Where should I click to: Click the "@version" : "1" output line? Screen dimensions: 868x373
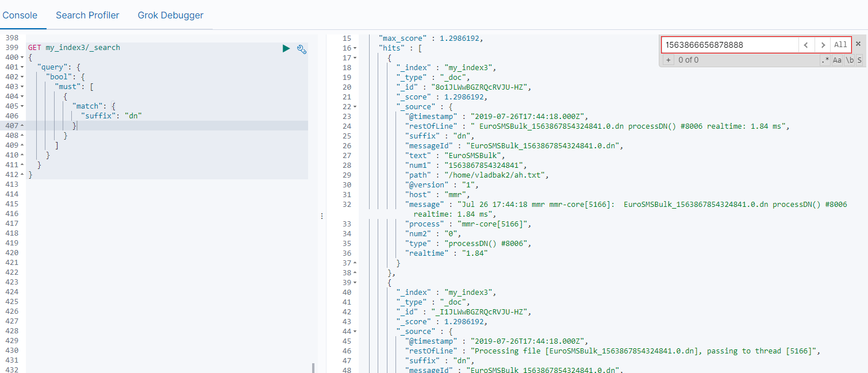click(444, 185)
